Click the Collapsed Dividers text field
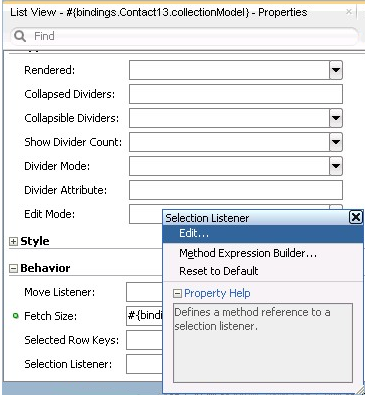This screenshot has width=365, height=395. coord(236,94)
